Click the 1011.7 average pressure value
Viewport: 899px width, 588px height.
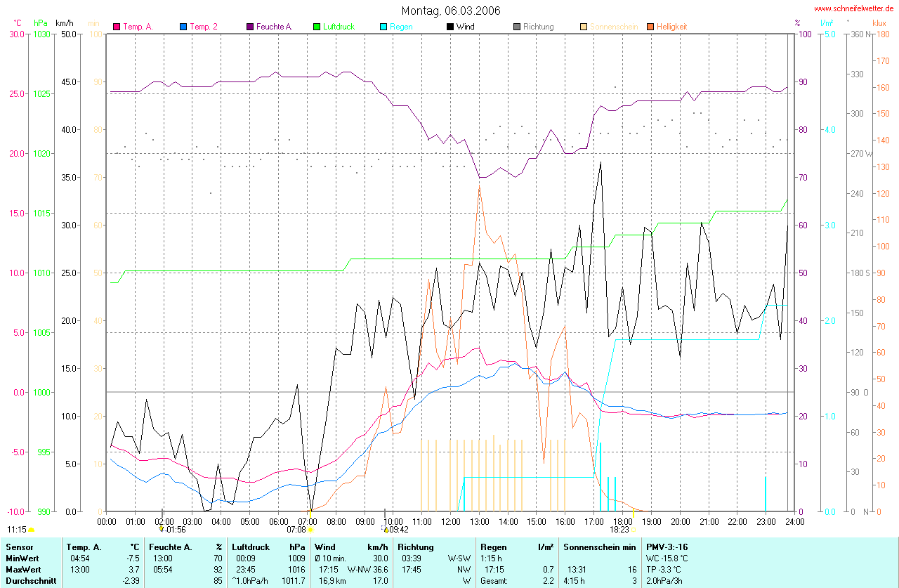(294, 581)
